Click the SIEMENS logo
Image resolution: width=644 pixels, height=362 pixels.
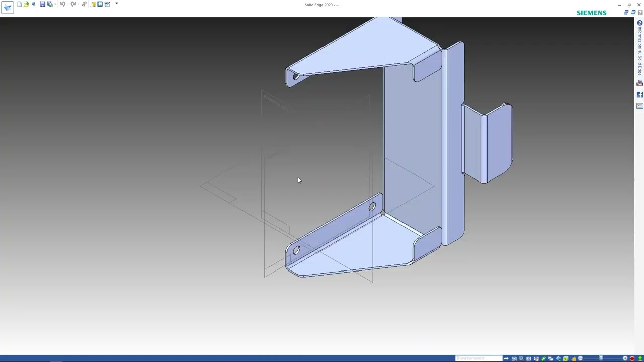pyautogui.click(x=591, y=13)
